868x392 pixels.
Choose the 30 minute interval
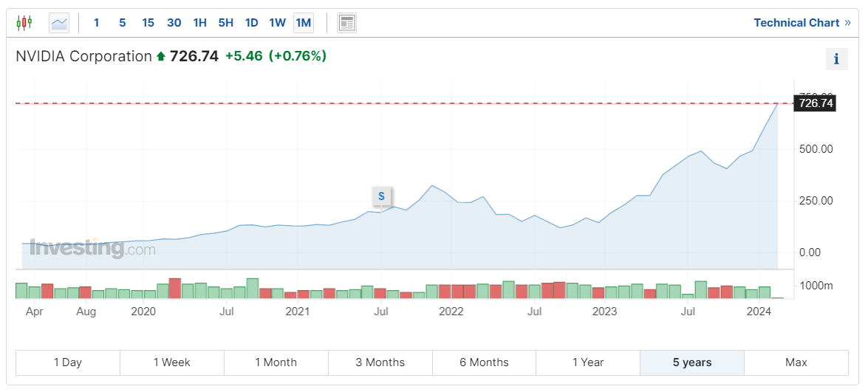174,23
